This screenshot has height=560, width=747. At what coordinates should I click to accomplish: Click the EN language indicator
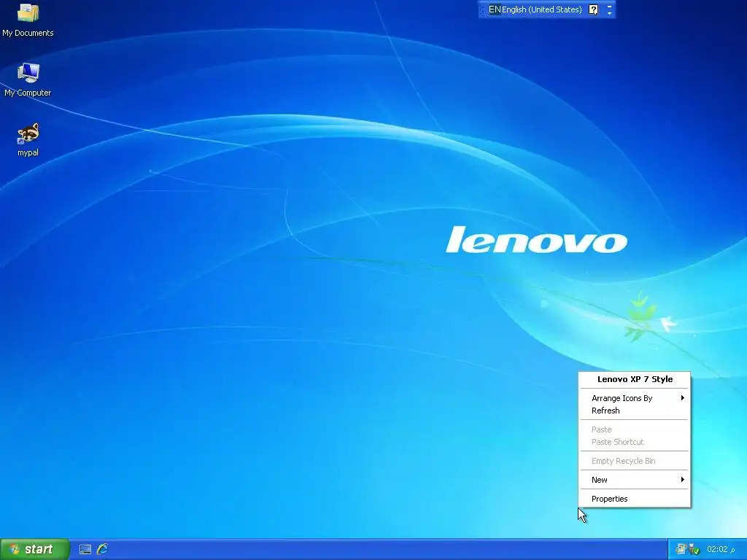[x=495, y=9]
